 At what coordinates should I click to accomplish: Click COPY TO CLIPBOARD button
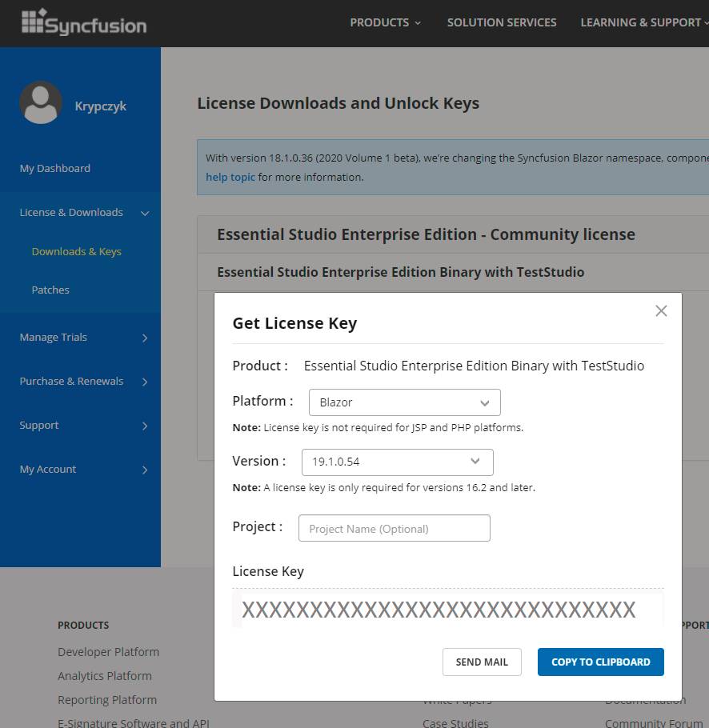point(601,662)
